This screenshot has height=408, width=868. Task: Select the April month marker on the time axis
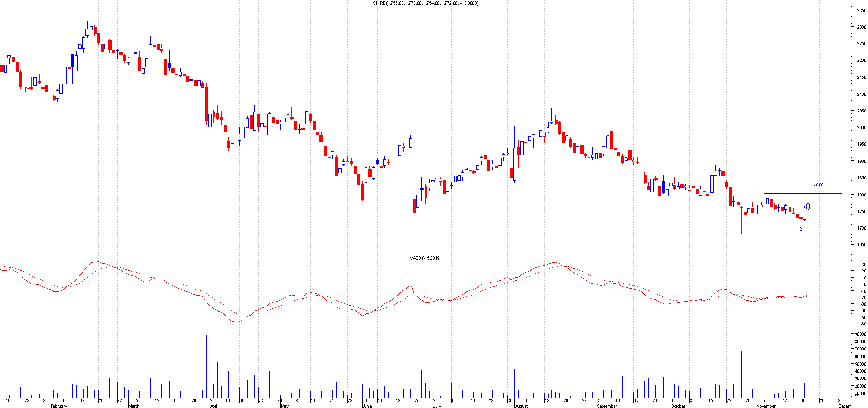214,406
